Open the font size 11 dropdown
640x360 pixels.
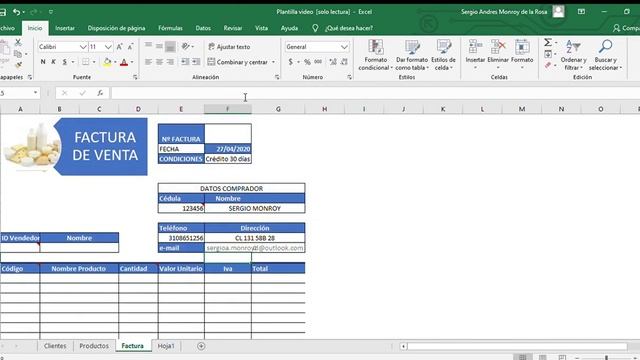108,47
